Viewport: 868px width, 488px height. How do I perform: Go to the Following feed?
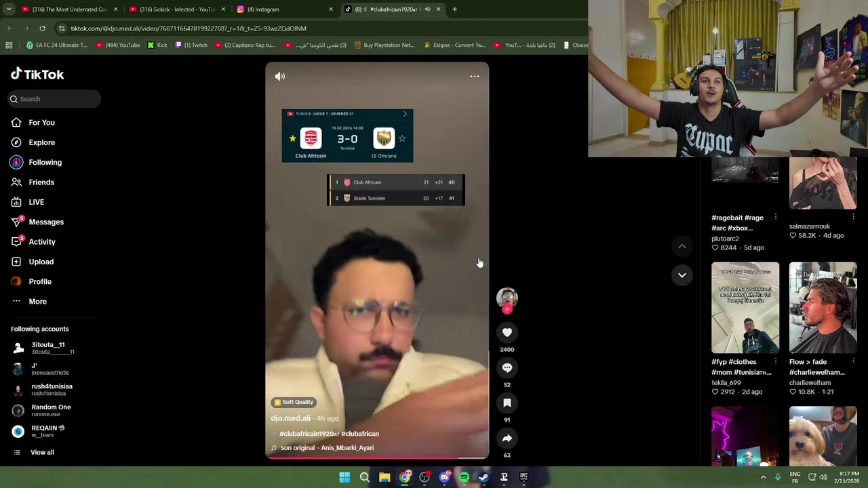pos(45,162)
